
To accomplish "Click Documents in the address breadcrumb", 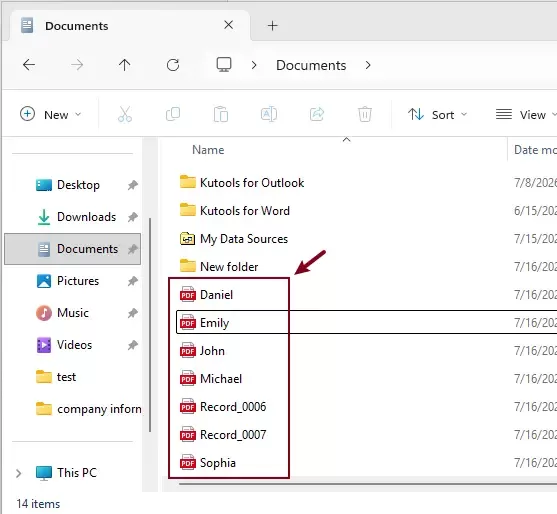I will (x=311, y=65).
